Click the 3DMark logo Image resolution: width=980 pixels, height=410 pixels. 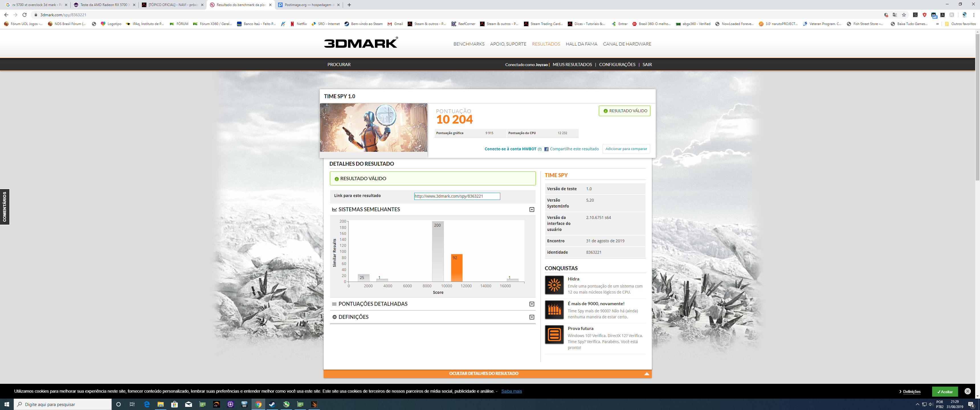361,43
